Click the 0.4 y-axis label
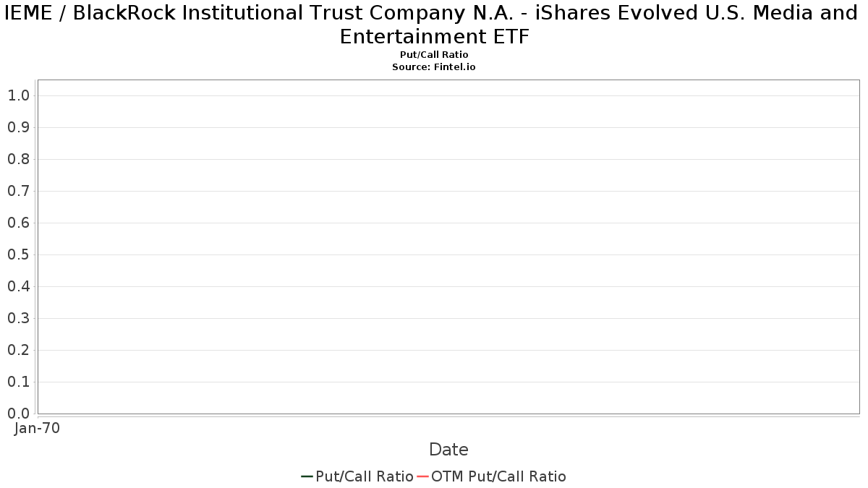The width and height of the screenshot is (868, 488). (x=19, y=286)
